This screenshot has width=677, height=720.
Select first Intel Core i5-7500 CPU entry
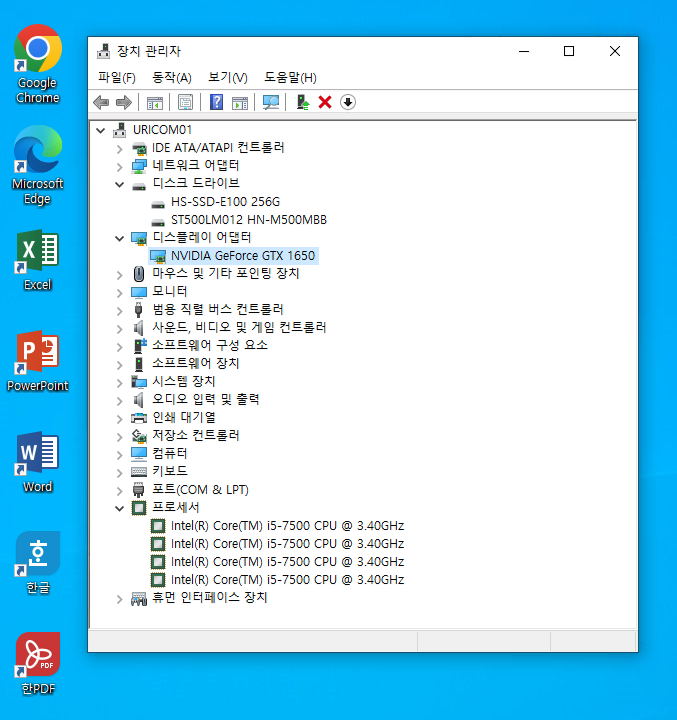tap(288, 526)
